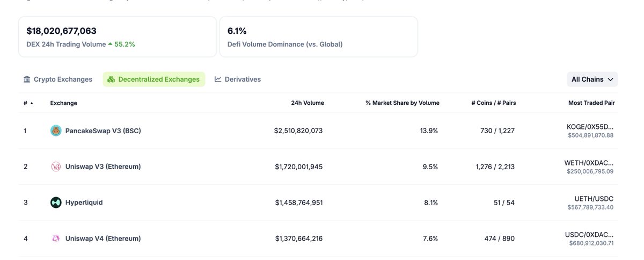Open the UETH/USDC traded pair link

(x=594, y=199)
